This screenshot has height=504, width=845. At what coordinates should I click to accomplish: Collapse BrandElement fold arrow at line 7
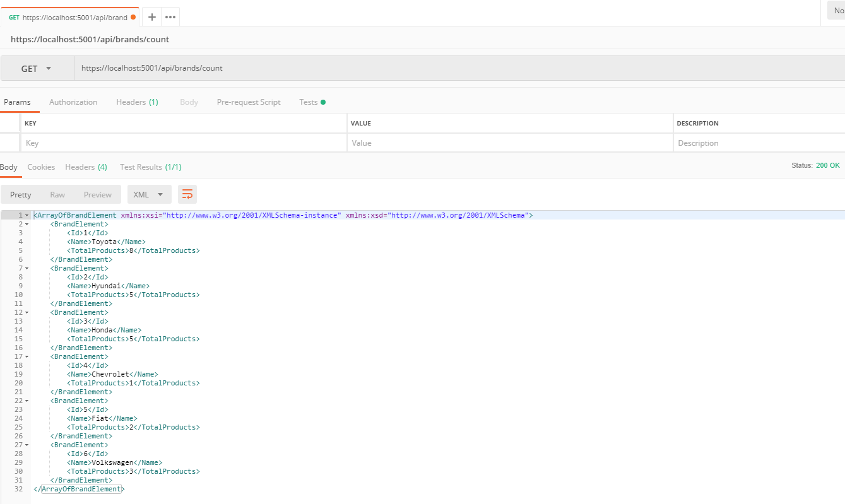pyautogui.click(x=27, y=269)
